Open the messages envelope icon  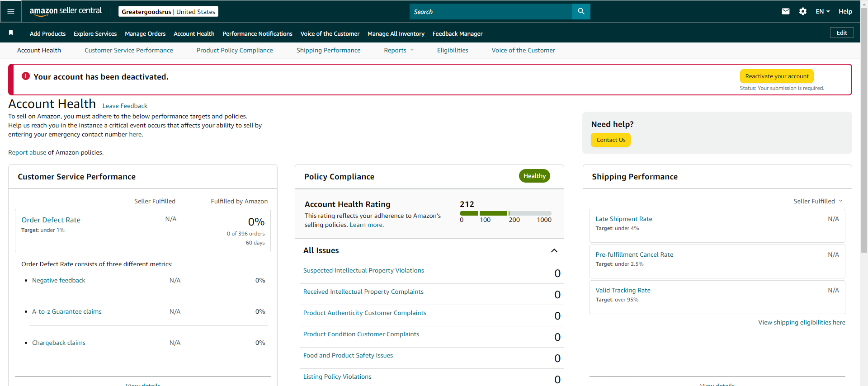pyautogui.click(x=786, y=11)
